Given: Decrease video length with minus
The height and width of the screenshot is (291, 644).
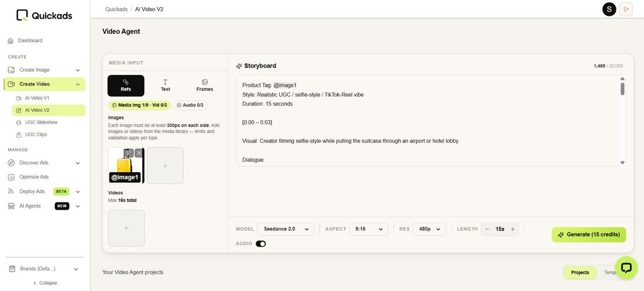Looking at the screenshot, I should [487, 230].
